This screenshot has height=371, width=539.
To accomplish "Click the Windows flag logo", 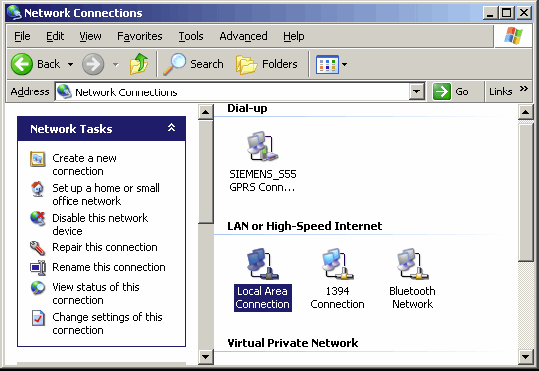I will point(513,36).
